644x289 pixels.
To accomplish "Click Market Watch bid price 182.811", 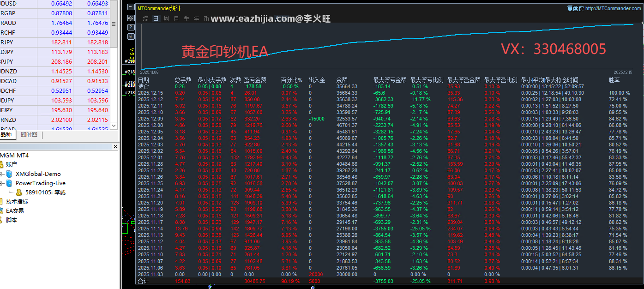I will pos(61,42).
